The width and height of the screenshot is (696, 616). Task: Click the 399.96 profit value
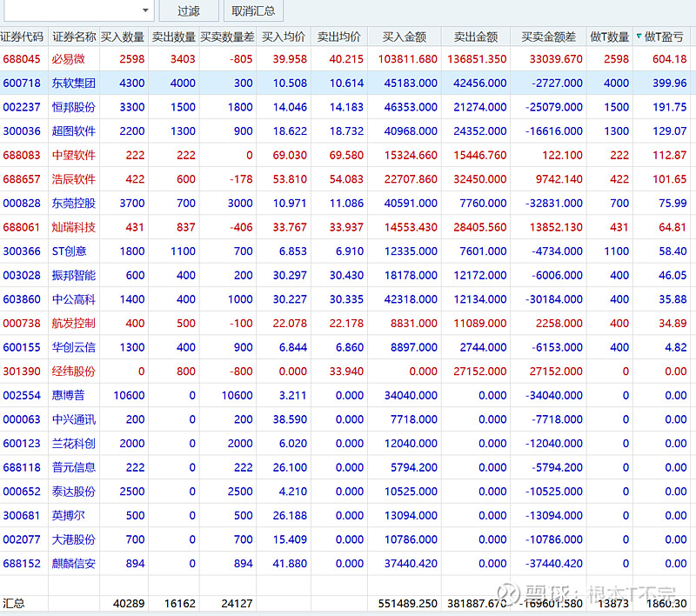click(x=669, y=83)
